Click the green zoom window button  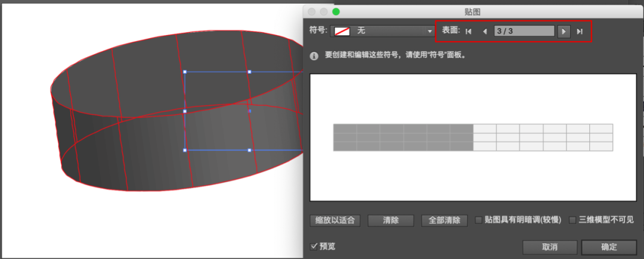(336, 12)
